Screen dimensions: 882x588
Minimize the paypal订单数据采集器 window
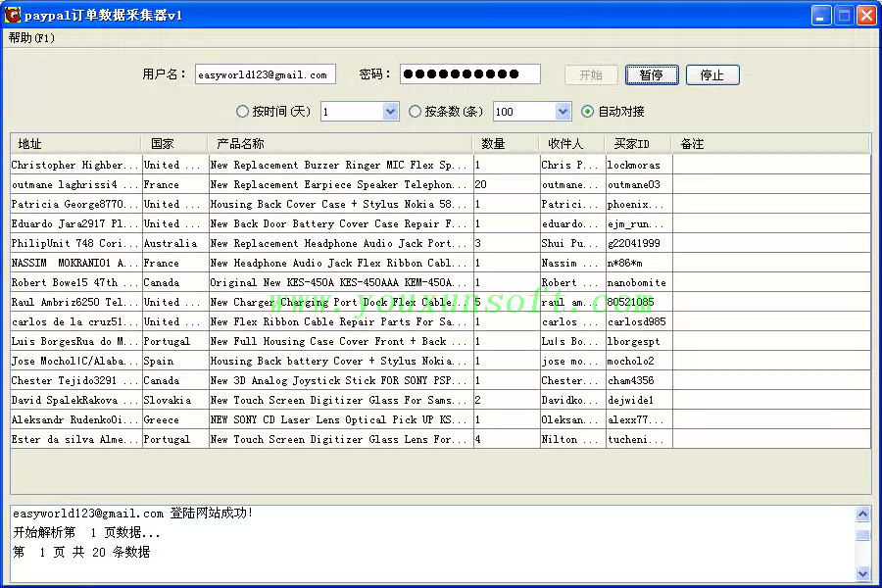821,16
